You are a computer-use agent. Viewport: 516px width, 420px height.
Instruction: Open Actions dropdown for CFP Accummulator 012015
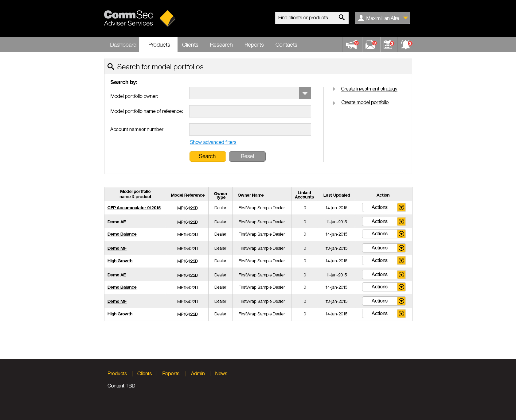pos(384,207)
